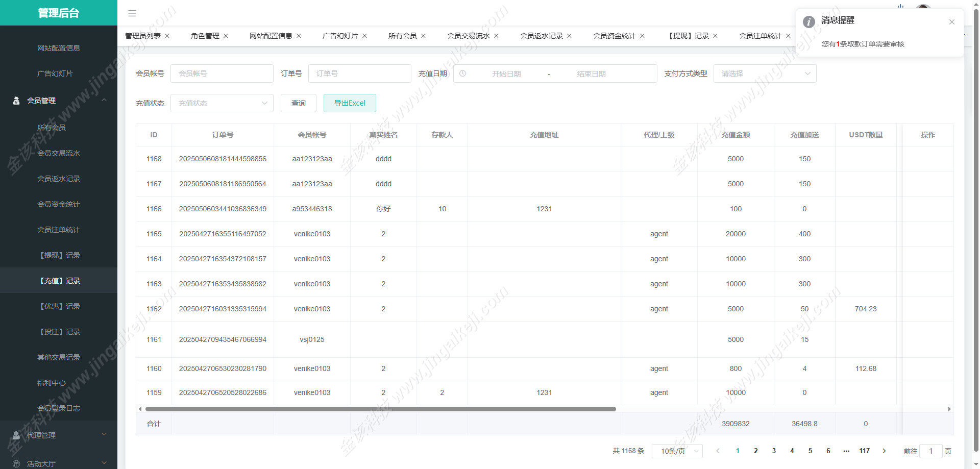Open the 10条/页 page size dropdown
This screenshot has width=980, height=469.
click(x=677, y=451)
